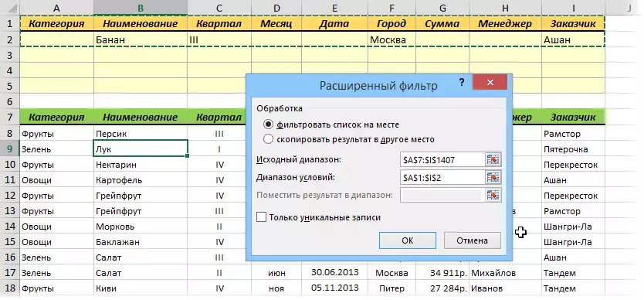Click cell 'Питер' in row 18
Viewport: 644px width, 300px height.
[x=391, y=288]
